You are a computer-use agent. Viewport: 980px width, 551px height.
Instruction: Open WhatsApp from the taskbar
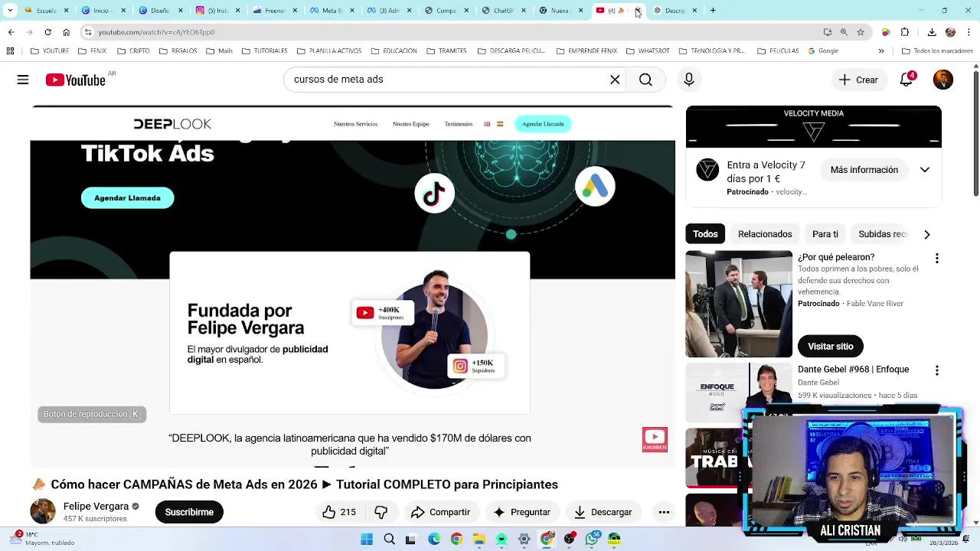(592, 540)
